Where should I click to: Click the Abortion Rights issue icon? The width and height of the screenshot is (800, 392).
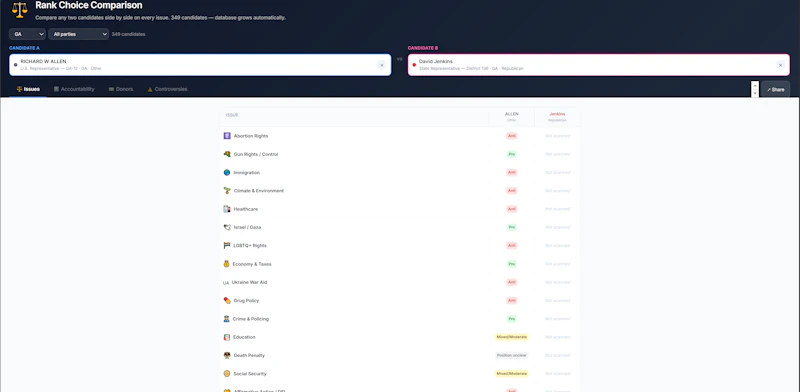(227, 136)
